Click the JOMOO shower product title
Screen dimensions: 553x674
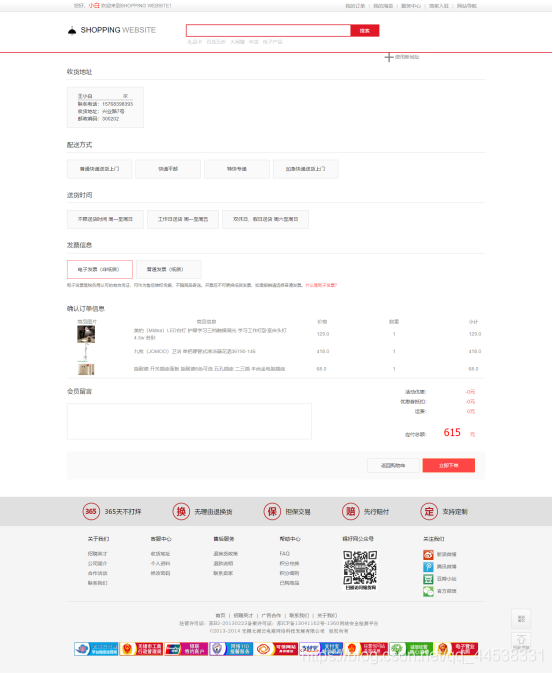click(x=195, y=352)
